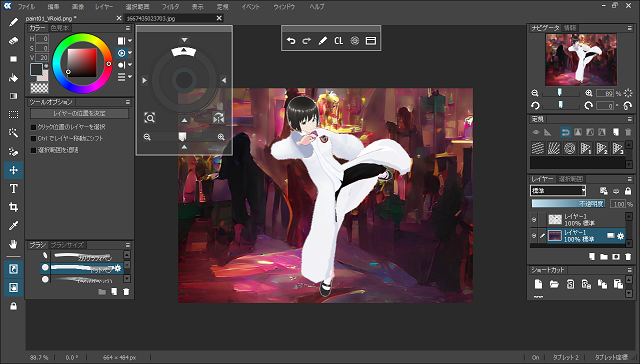Select the Brush (pen) tool in left toolbar

click(13, 22)
